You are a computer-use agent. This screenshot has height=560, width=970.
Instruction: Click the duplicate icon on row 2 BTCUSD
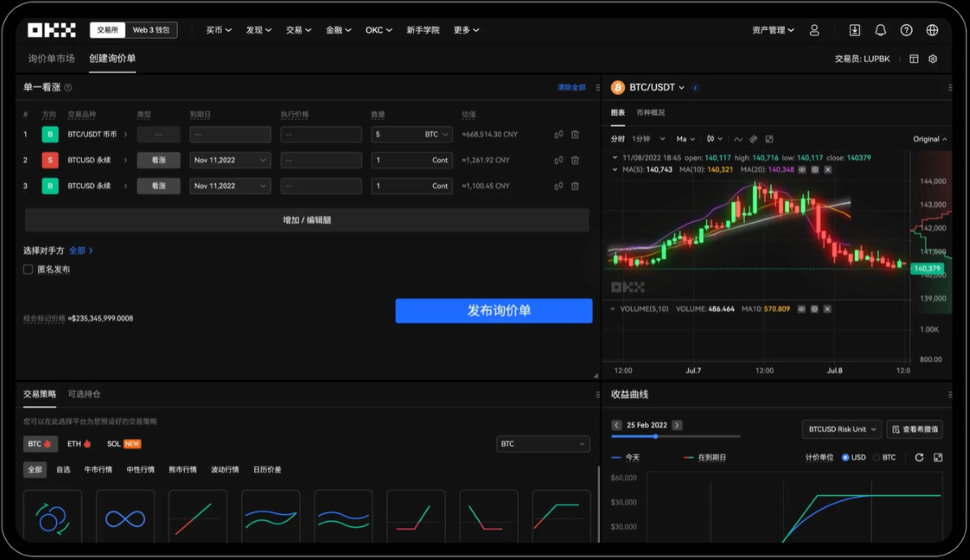(x=559, y=160)
